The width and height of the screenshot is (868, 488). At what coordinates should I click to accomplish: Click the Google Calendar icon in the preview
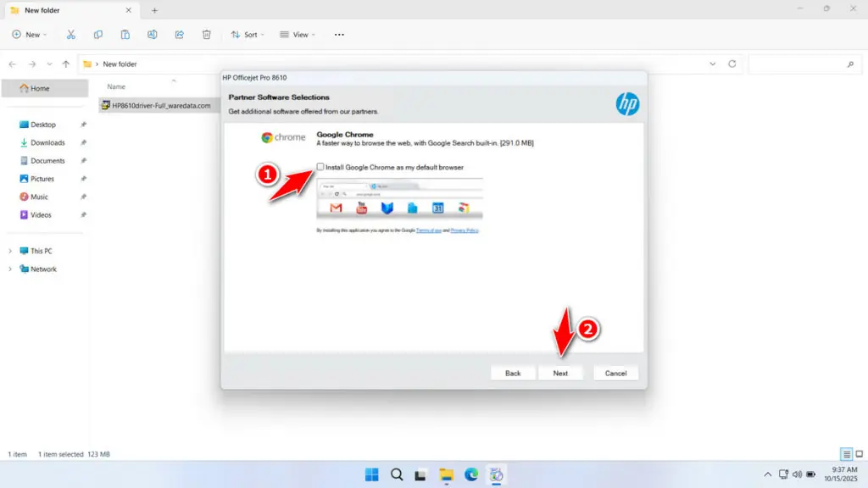pos(439,208)
